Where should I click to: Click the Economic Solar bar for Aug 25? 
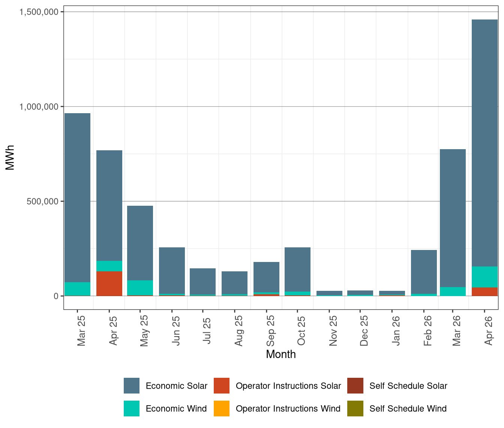235,283
